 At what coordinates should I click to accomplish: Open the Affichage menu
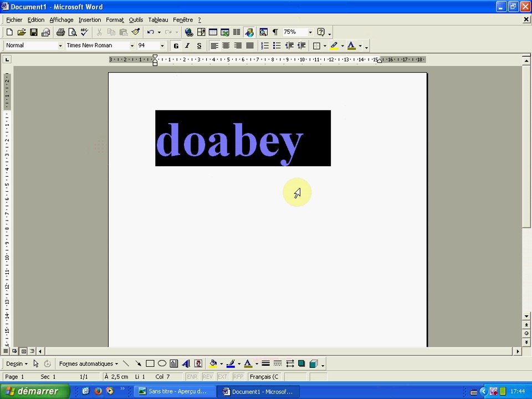[62, 20]
